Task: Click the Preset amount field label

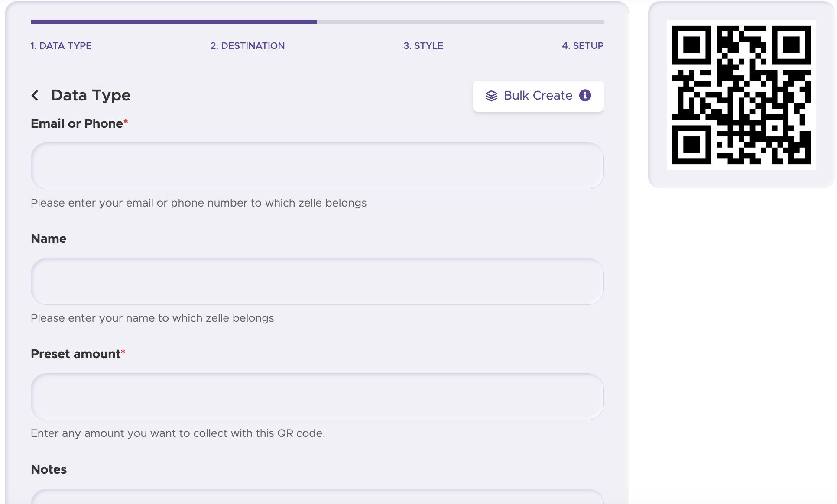Action: 75,354
